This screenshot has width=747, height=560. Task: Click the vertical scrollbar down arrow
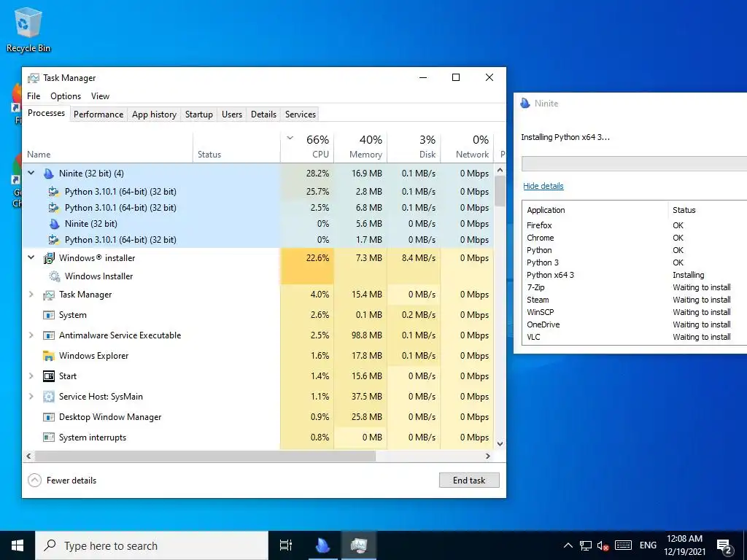tap(500, 444)
